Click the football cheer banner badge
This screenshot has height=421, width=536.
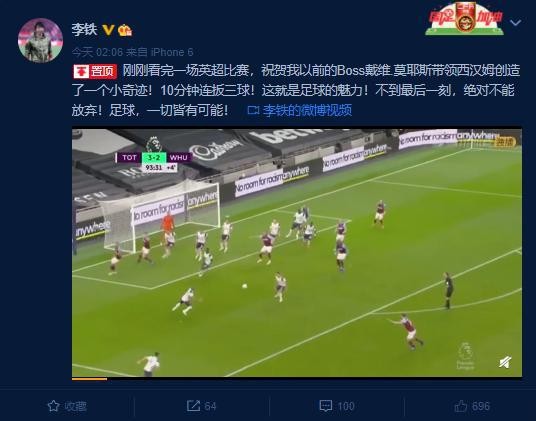click(x=465, y=18)
